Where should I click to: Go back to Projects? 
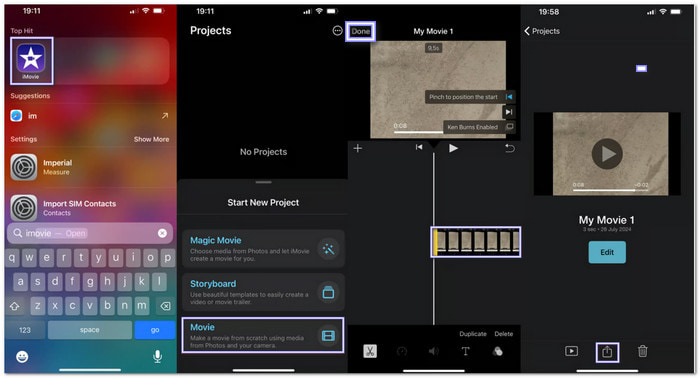point(542,31)
